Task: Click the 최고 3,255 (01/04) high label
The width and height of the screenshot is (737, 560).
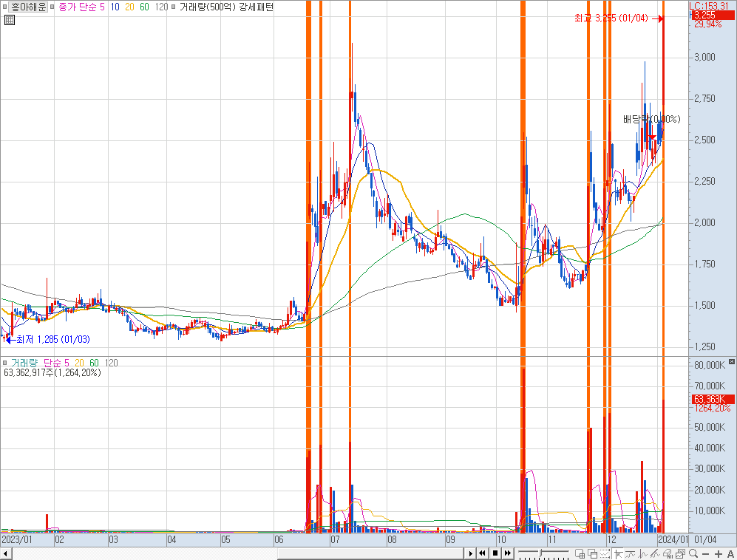Action: pos(611,18)
